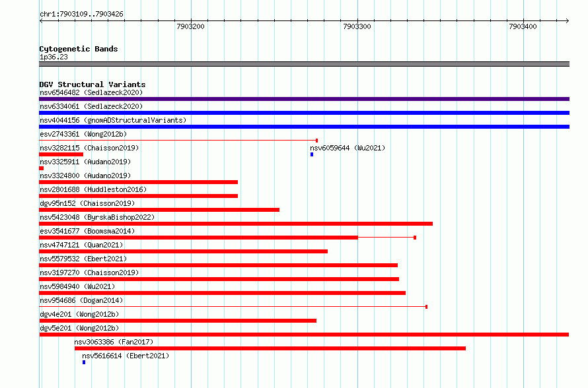Open variant nsv954686 (Dogan2014) label
Image resolution: width=588 pixels, height=388 pixels.
(81, 300)
